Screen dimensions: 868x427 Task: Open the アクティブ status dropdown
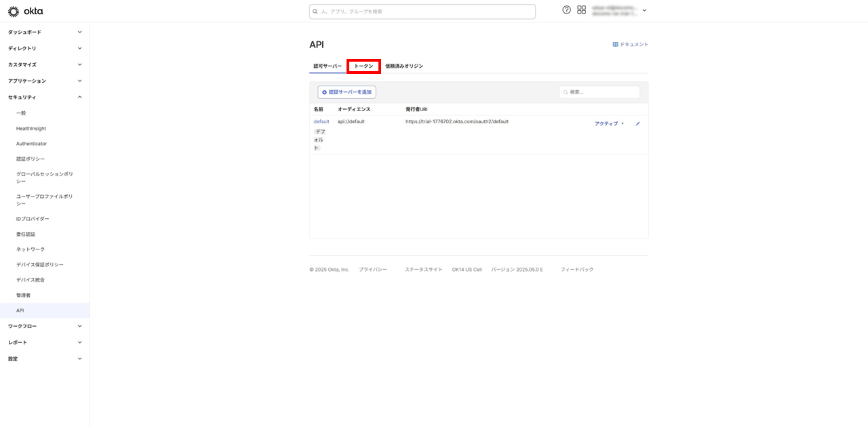609,124
